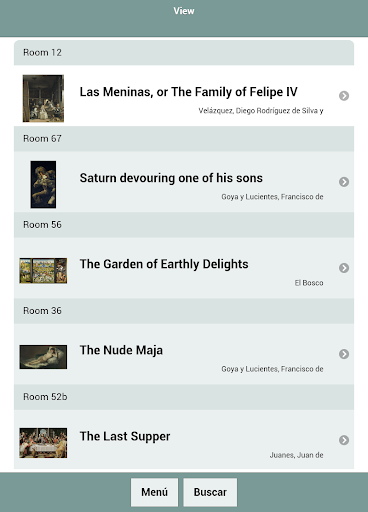
Task: Open the Menú button
Action: click(154, 492)
